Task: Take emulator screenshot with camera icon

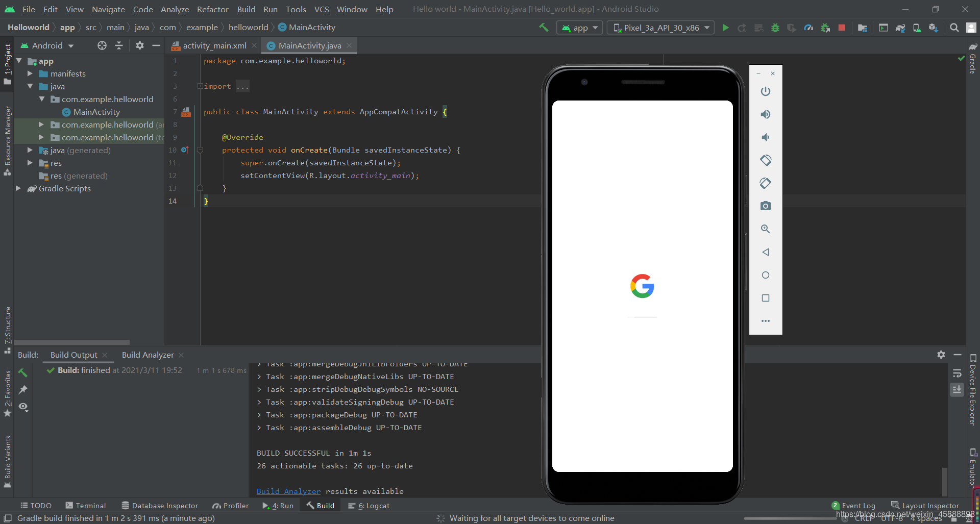Action: click(x=766, y=206)
